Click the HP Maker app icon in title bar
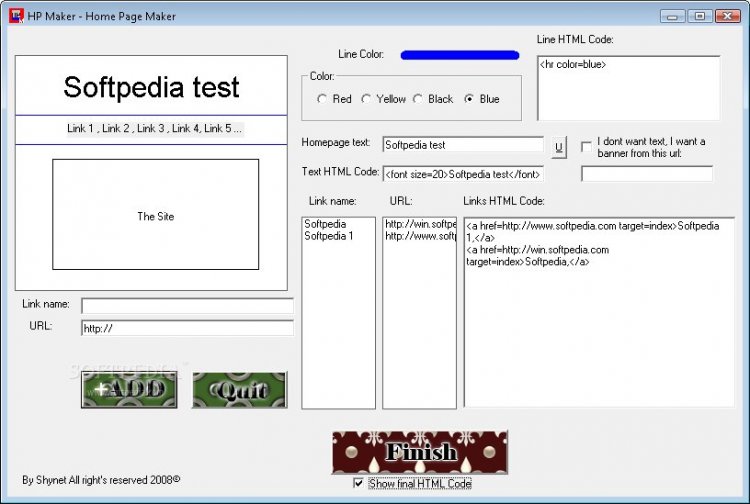 pos(17,15)
